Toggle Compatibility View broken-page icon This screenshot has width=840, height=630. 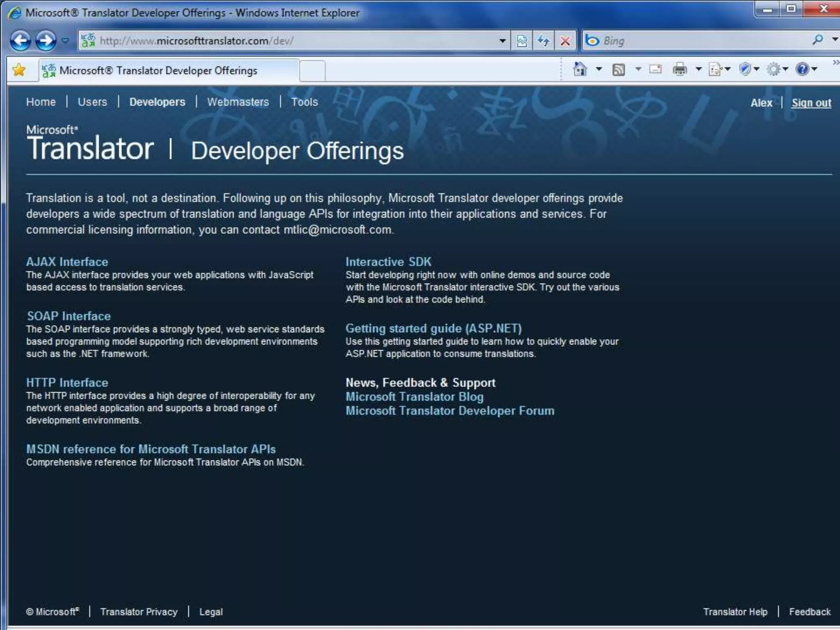pyautogui.click(x=522, y=41)
